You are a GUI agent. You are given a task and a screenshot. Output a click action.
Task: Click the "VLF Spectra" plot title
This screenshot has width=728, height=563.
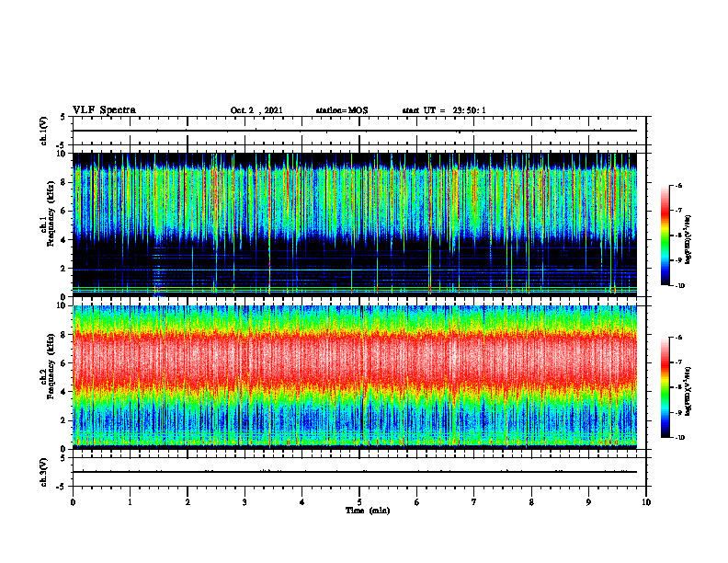(x=105, y=110)
